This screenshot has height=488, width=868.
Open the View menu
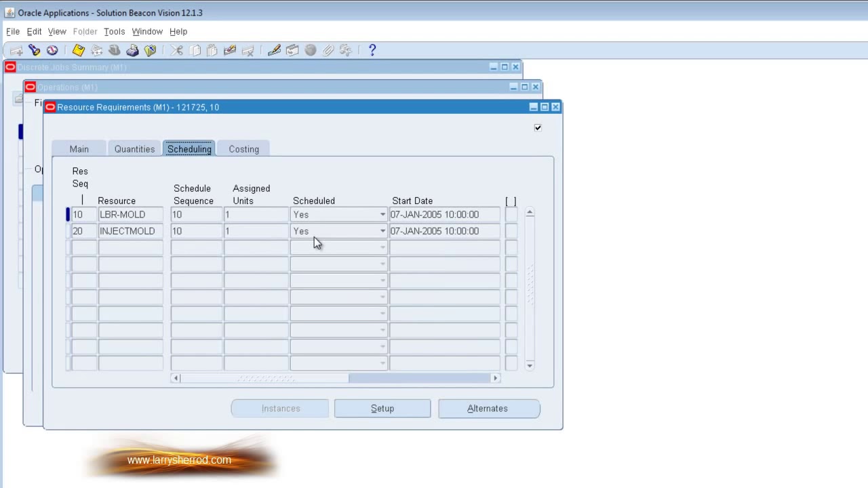pos(57,31)
